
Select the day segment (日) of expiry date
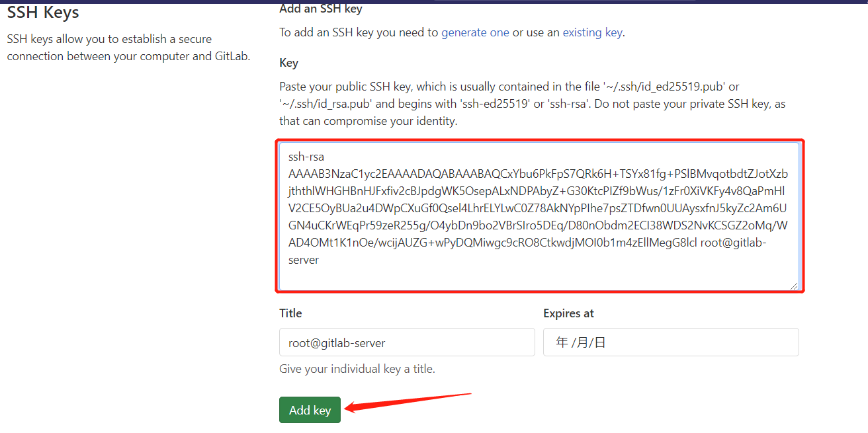tap(599, 342)
